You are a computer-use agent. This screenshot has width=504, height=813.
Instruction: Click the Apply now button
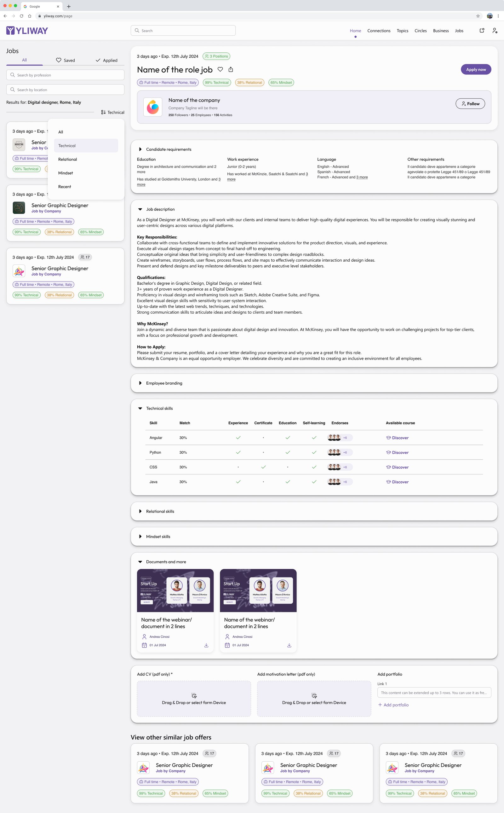point(476,69)
